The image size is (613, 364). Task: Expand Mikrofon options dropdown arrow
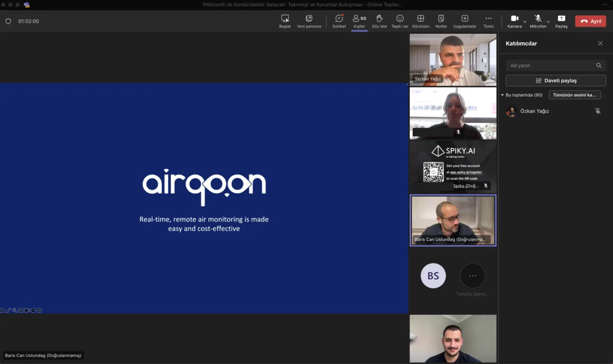click(x=548, y=22)
